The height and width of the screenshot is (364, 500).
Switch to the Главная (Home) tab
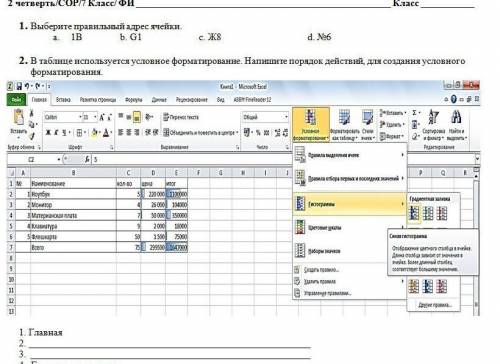tap(39, 100)
